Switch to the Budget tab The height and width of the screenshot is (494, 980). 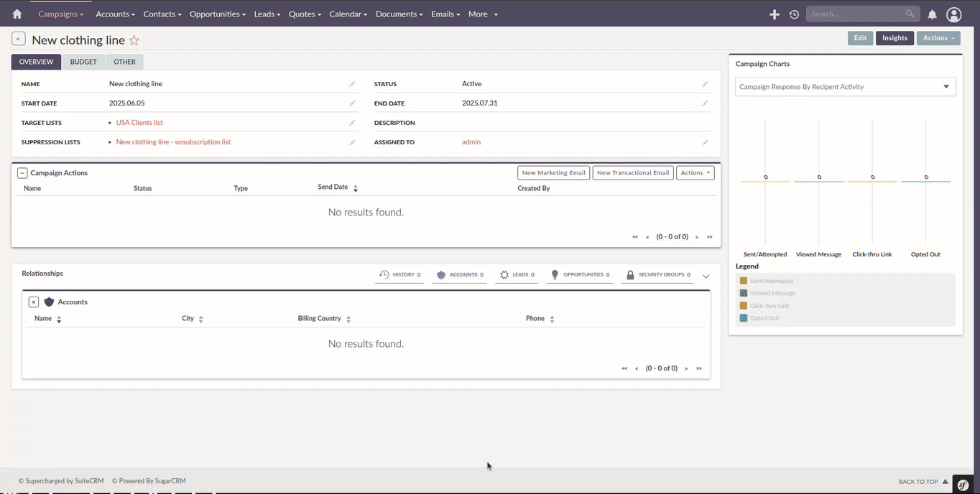coord(83,62)
